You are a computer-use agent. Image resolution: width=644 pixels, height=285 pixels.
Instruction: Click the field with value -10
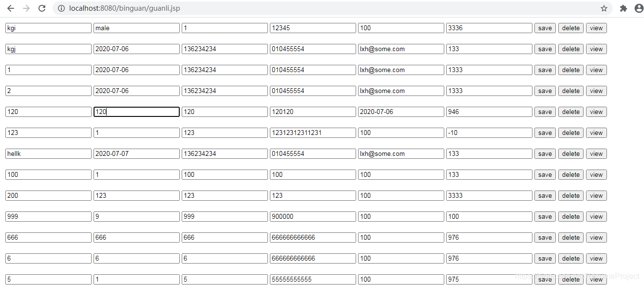click(489, 133)
